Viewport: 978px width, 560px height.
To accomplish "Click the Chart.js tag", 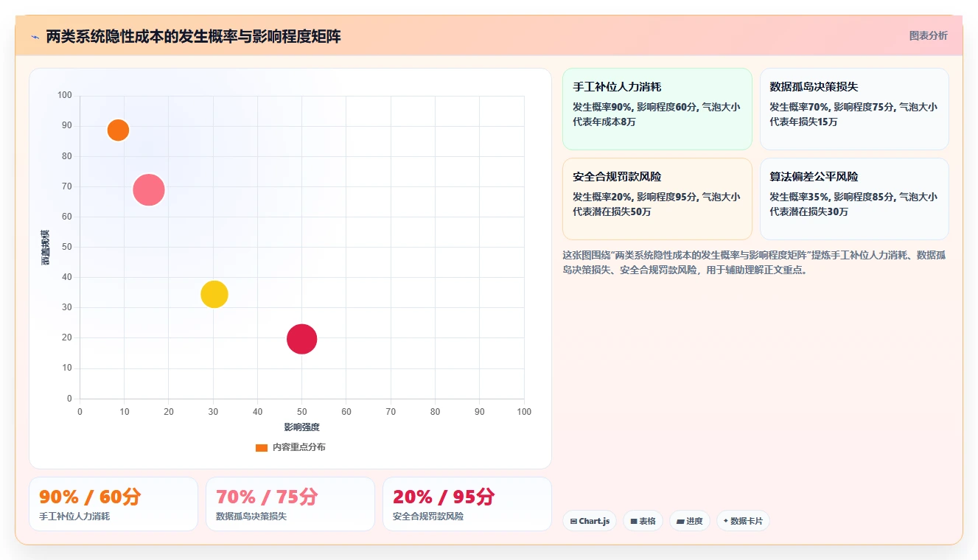I will [x=590, y=521].
